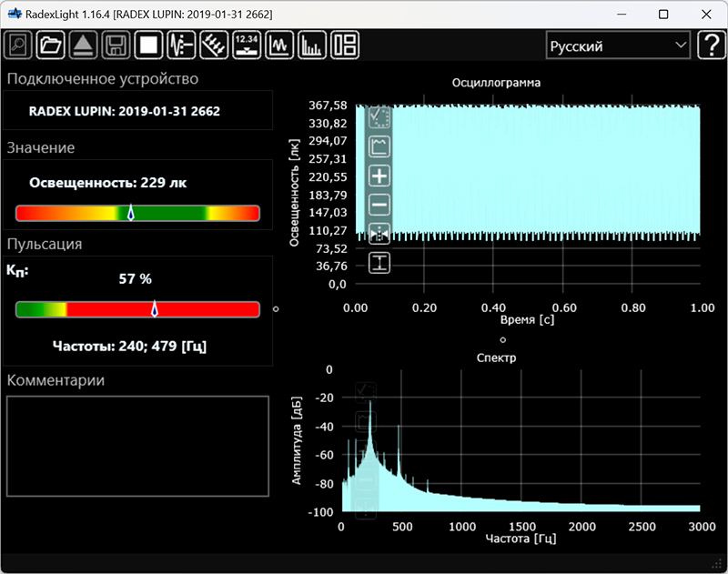Click the waveform settings toolbar icon
This screenshot has height=574, width=728.
181,45
